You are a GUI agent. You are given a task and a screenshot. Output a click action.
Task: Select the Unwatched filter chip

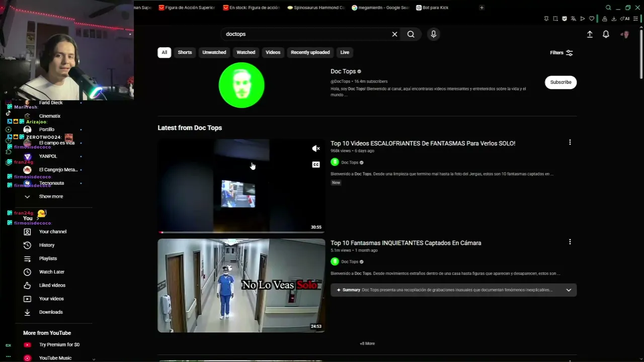click(214, 52)
